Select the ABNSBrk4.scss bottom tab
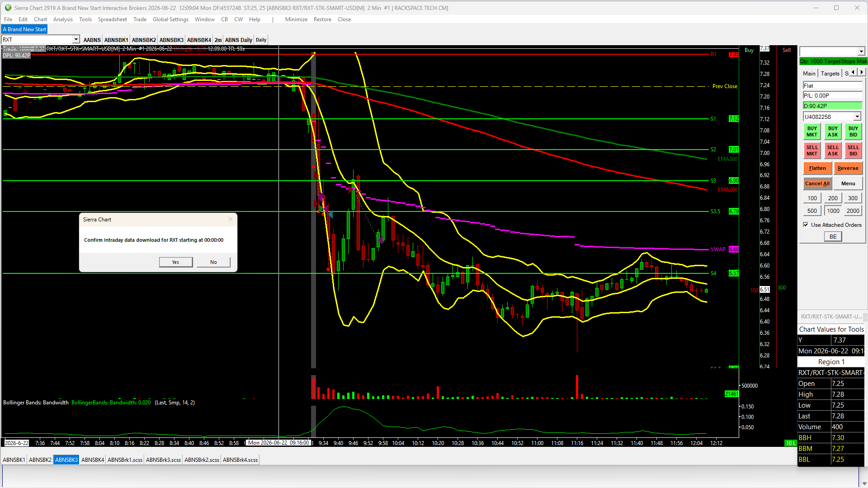 coord(240,460)
